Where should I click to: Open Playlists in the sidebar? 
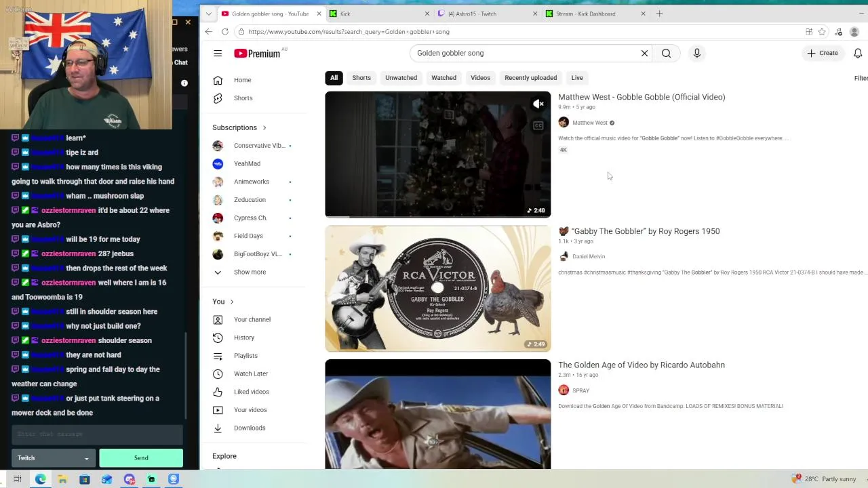245,356
